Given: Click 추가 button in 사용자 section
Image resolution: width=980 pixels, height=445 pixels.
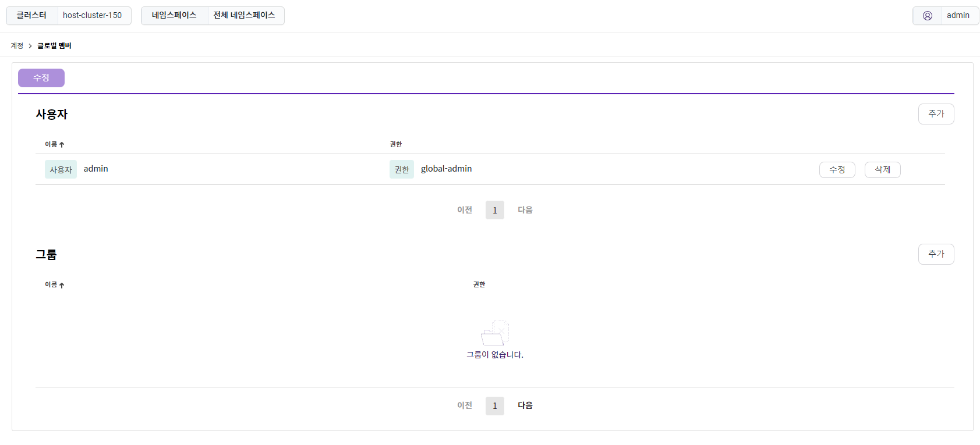Looking at the screenshot, I should [936, 114].
